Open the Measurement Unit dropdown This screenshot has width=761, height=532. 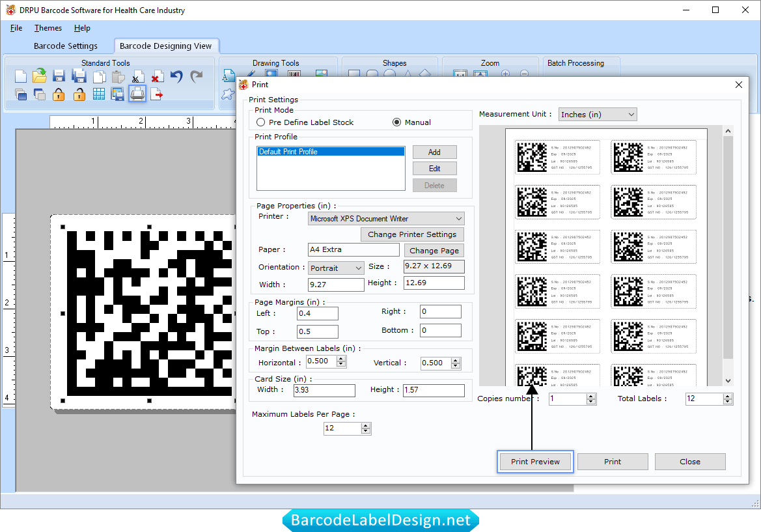click(598, 115)
